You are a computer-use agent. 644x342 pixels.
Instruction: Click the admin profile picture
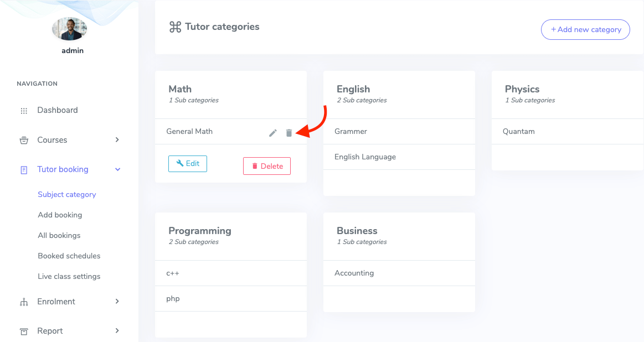pos(69,28)
